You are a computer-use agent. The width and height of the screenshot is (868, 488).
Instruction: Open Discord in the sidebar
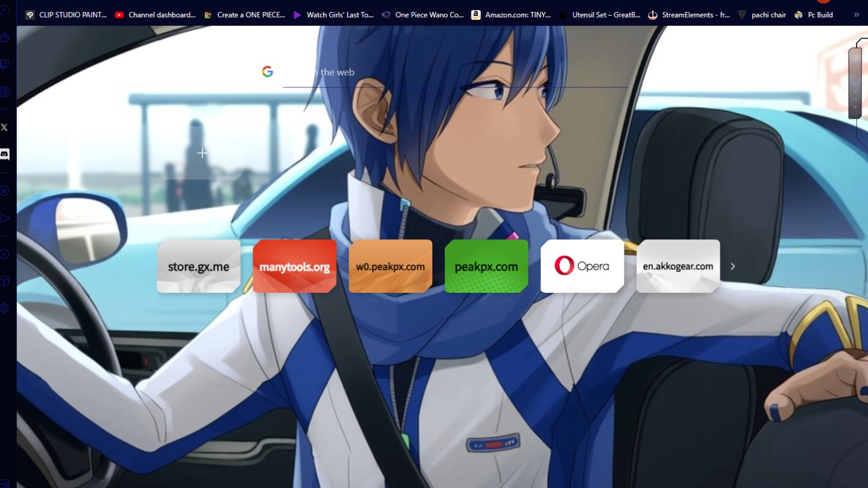(x=5, y=155)
